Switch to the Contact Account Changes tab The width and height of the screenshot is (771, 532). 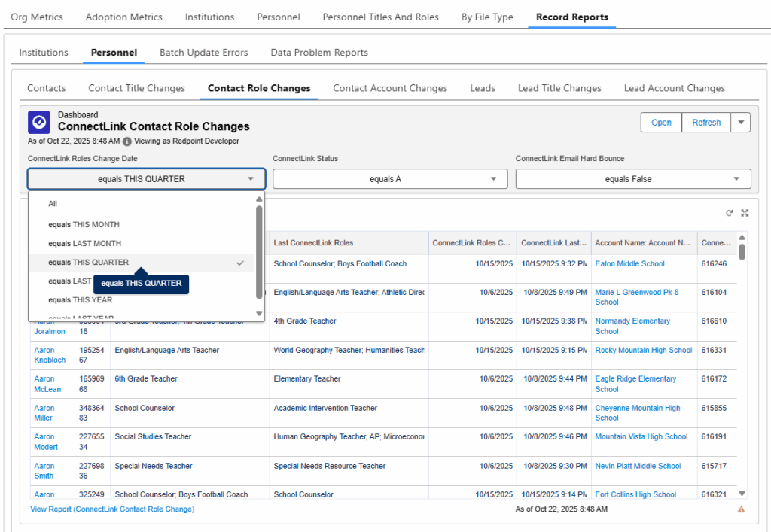[390, 87]
